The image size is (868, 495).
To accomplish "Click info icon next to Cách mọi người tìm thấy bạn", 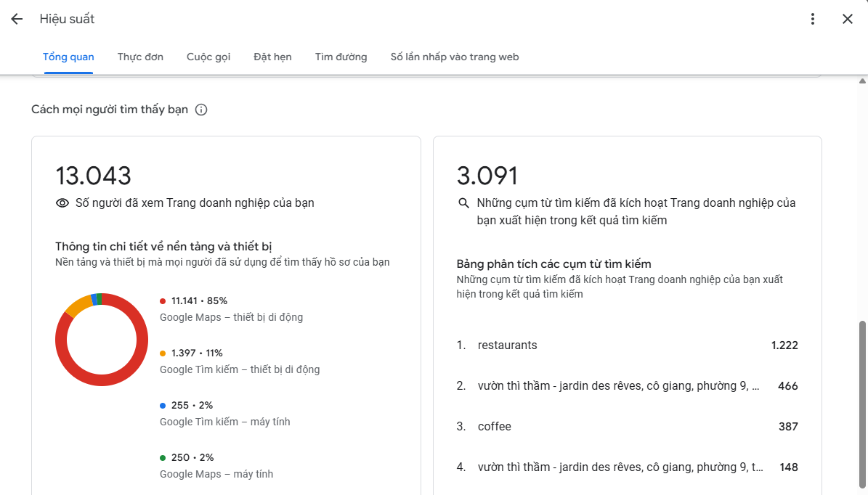I will (201, 110).
